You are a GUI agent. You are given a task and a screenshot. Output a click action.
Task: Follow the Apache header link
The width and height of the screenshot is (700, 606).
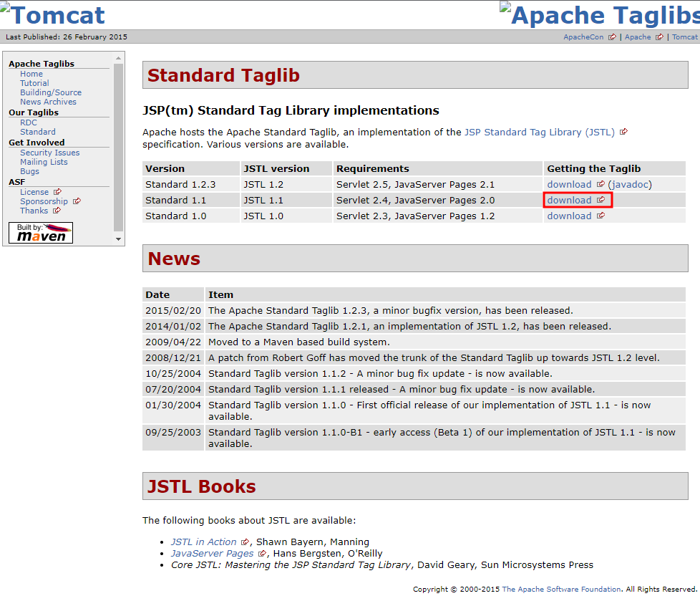pos(638,37)
